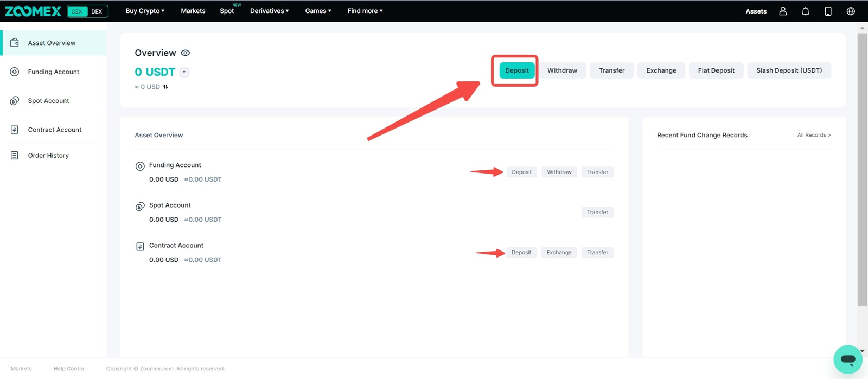
Task: Select Order History in sidebar
Action: coord(48,156)
